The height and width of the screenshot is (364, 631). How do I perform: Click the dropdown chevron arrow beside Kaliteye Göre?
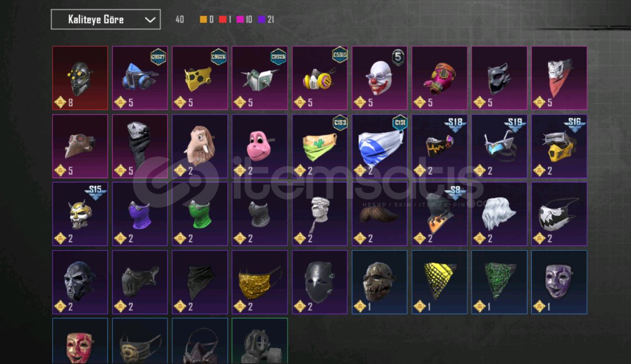click(x=150, y=20)
